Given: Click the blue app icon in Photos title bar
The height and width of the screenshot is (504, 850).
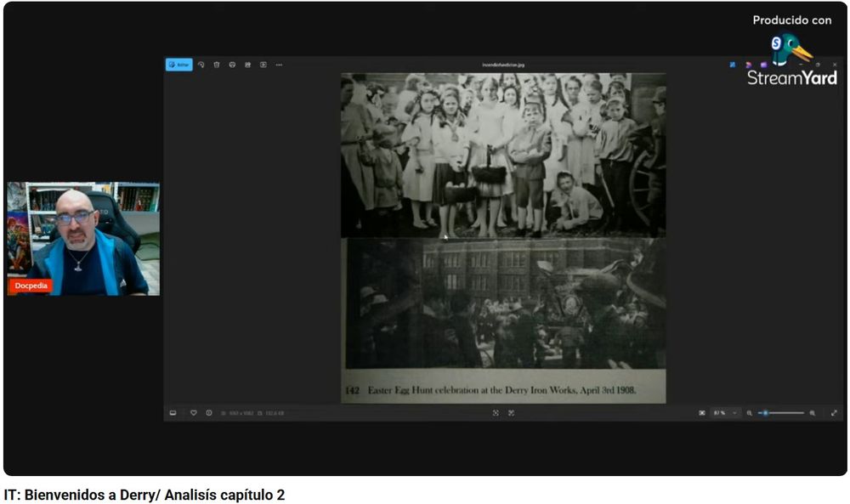Looking at the screenshot, I should (733, 65).
